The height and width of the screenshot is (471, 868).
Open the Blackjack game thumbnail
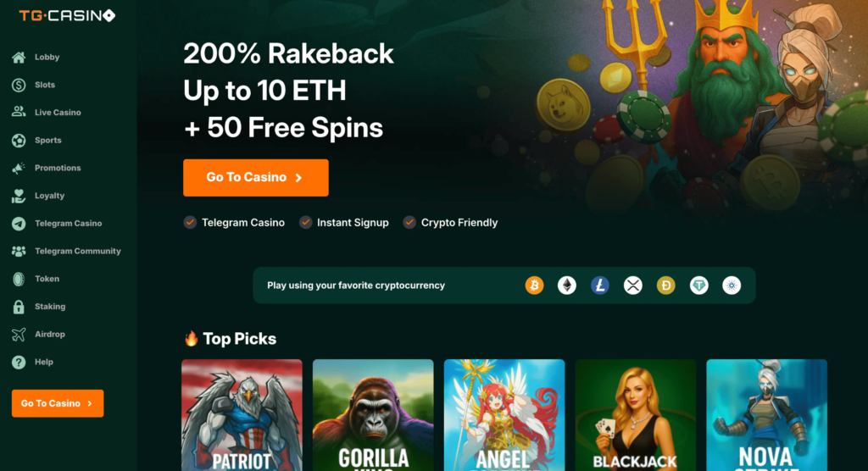[636, 415]
